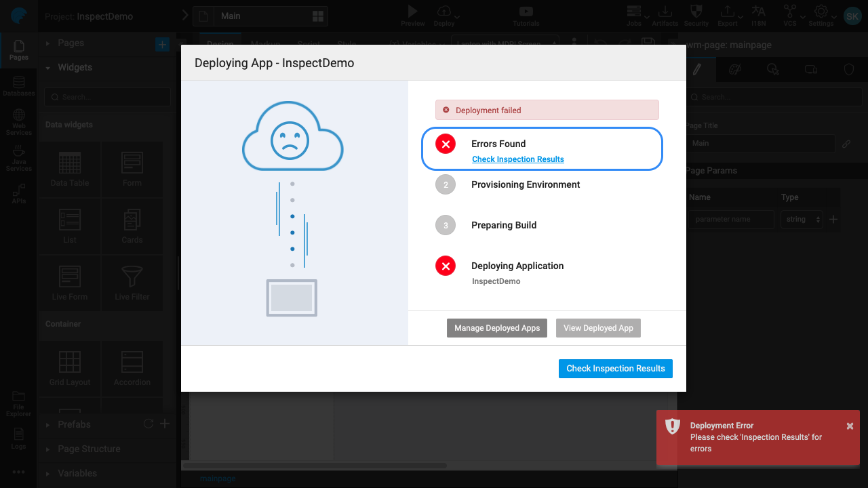This screenshot has height=488, width=868.
Task: Click the Preview icon
Action: pyautogui.click(x=412, y=9)
